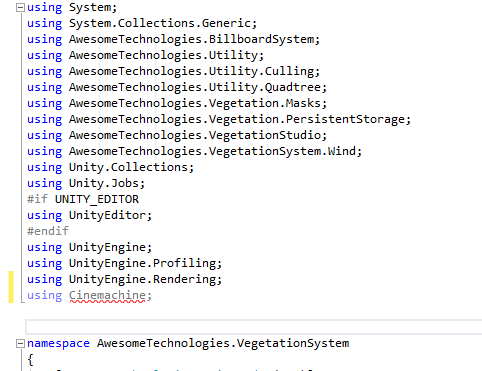This screenshot has width=482, height=371.
Task: Collapse the using directives block
Action: tap(20, 7)
